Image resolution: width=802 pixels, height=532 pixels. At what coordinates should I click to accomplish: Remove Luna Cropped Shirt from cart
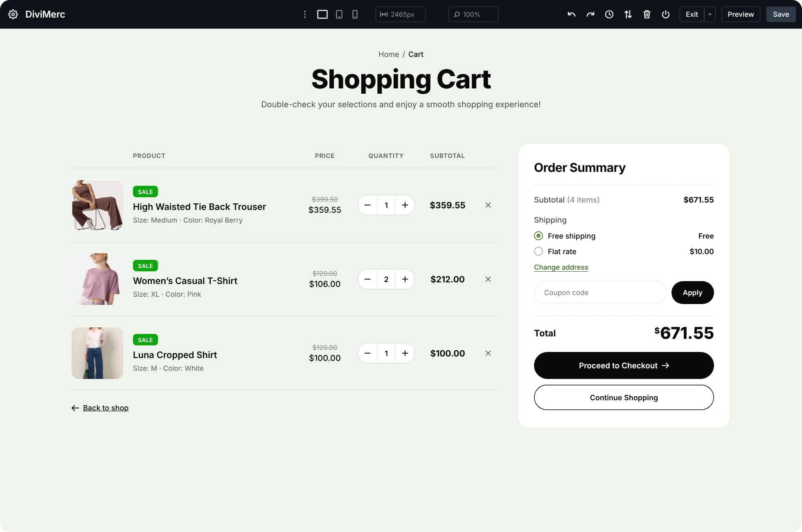coord(488,353)
